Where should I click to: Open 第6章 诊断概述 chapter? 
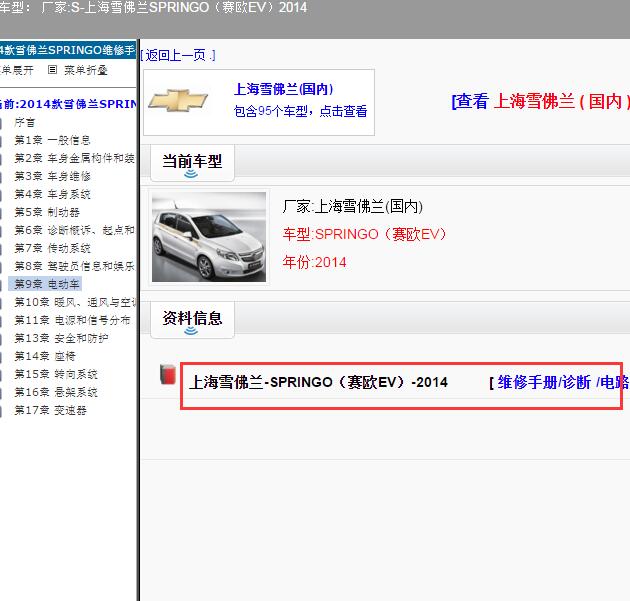[x=74, y=230]
